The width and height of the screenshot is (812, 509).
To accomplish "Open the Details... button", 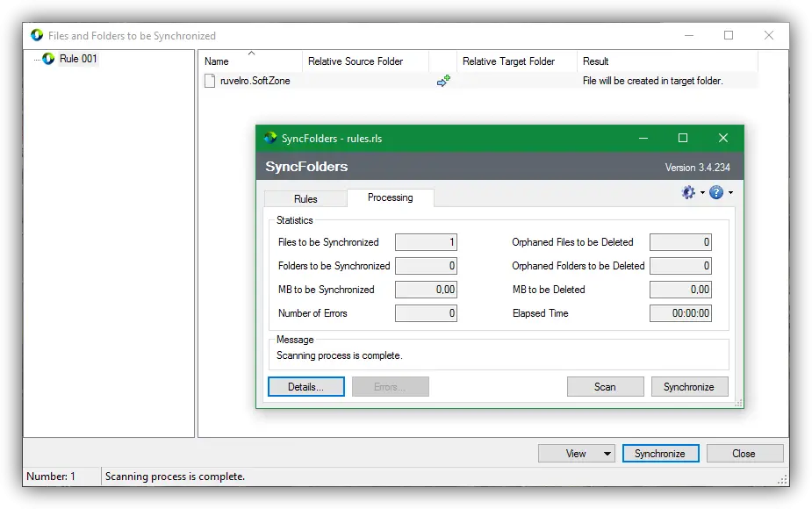I will [306, 387].
